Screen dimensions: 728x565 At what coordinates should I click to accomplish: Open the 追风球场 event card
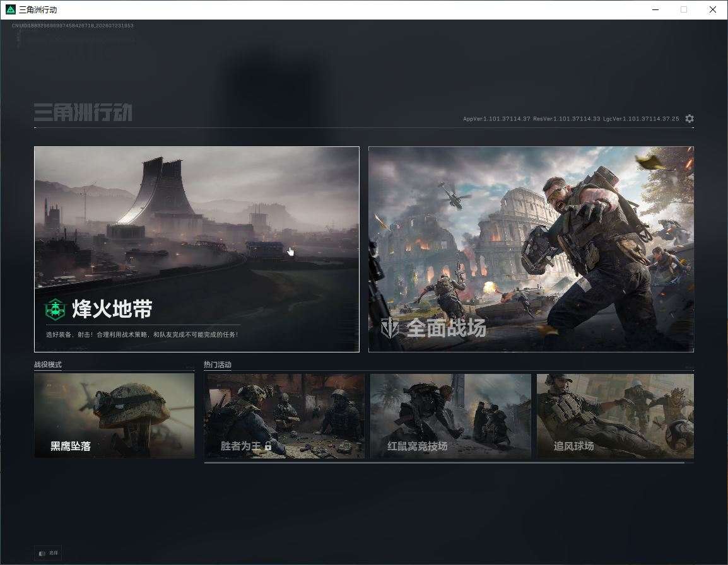pos(616,416)
